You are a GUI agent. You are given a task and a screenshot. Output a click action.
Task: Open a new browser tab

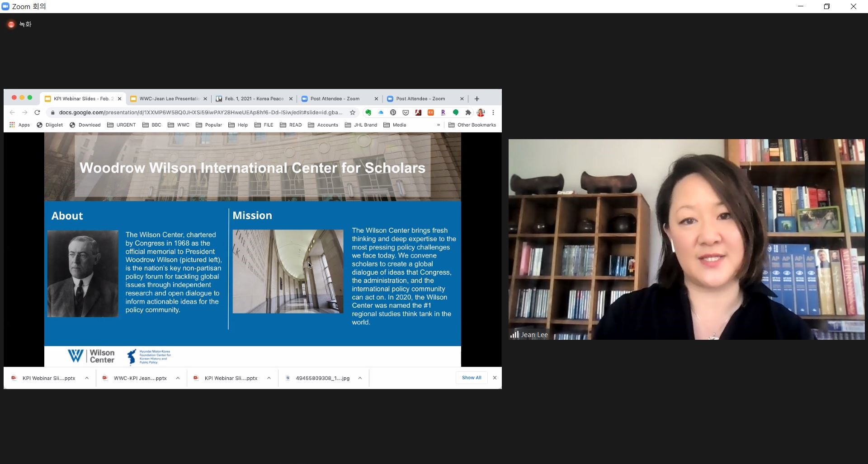click(476, 98)
